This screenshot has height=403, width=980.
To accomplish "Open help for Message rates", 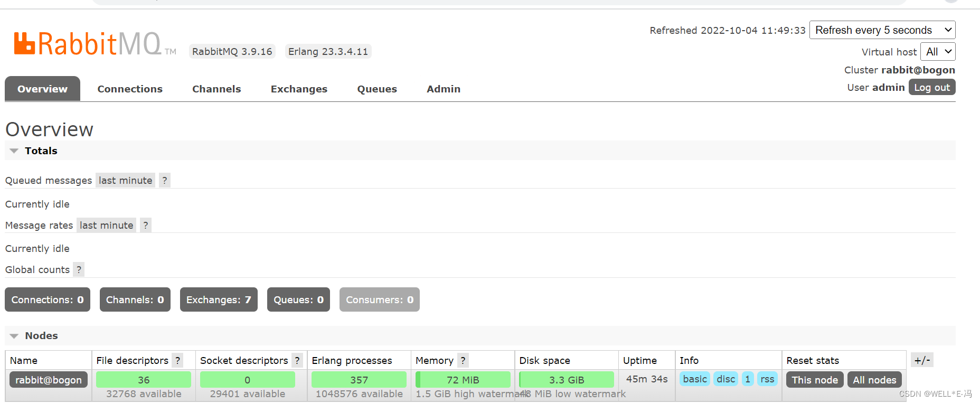I will tap(146, 226).
